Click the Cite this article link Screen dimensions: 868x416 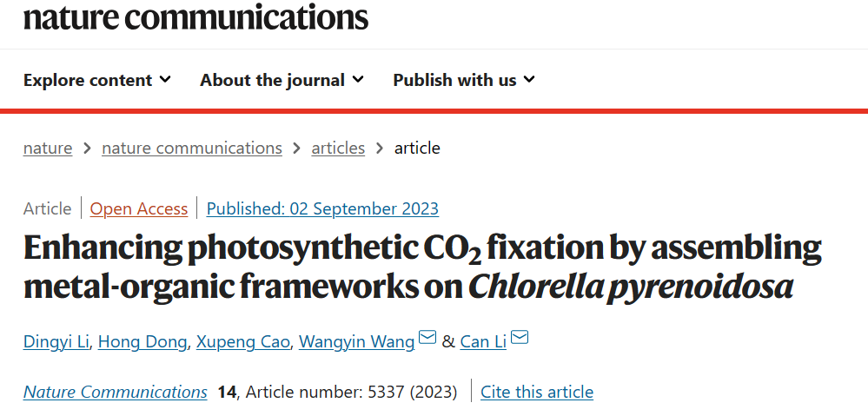pyautogui.click(x=537, y=393)
